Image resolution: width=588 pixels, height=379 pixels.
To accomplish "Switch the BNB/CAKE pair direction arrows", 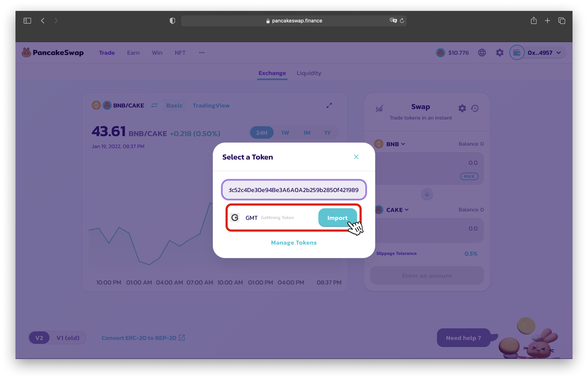I will [154, 105].
